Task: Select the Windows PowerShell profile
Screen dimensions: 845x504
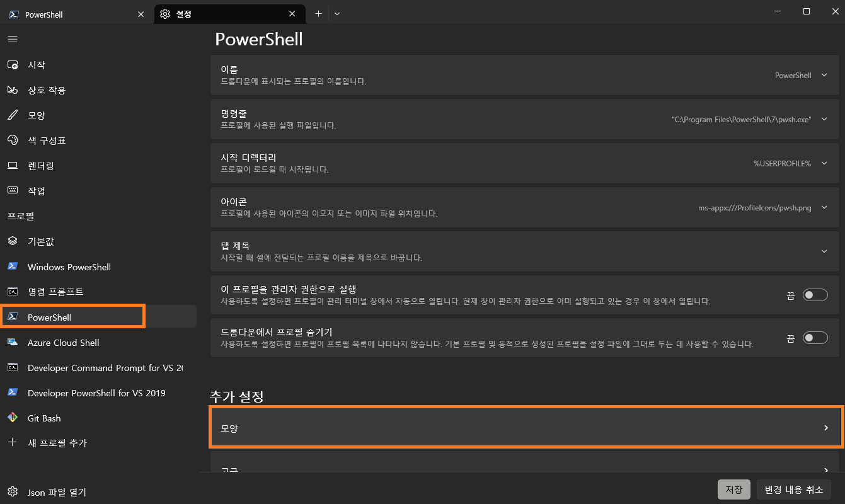Action: [x=99, y=266]
